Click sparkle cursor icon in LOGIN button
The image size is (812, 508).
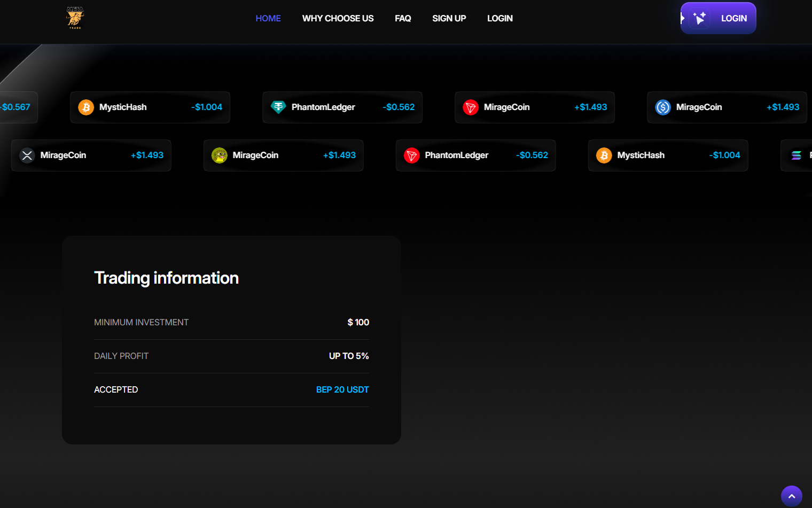pyautogui.click(x=699, y=19)
